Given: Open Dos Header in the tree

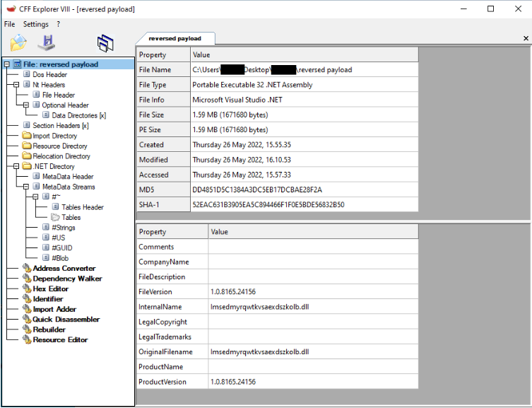Looking at the screenshot, I should click(49, 74).
